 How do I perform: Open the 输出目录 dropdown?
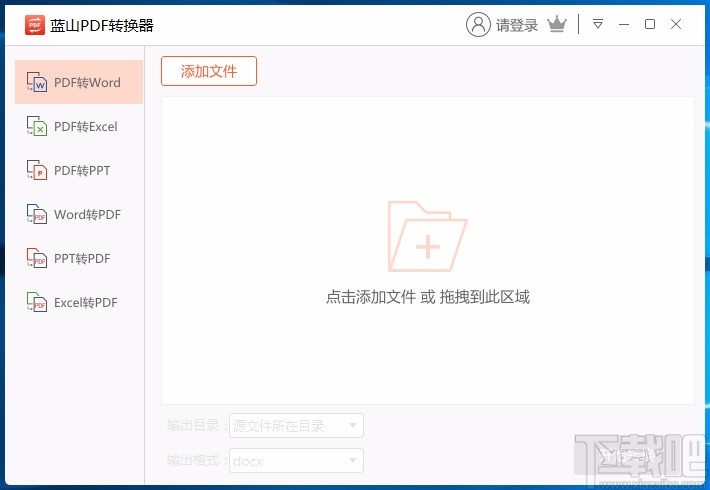tap(296, 425)
